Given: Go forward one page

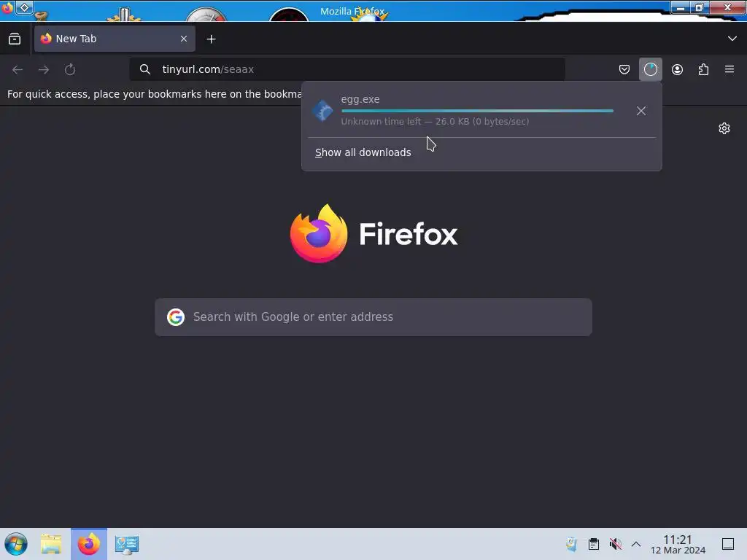Looking at the screenshot, I should [44, 69].
